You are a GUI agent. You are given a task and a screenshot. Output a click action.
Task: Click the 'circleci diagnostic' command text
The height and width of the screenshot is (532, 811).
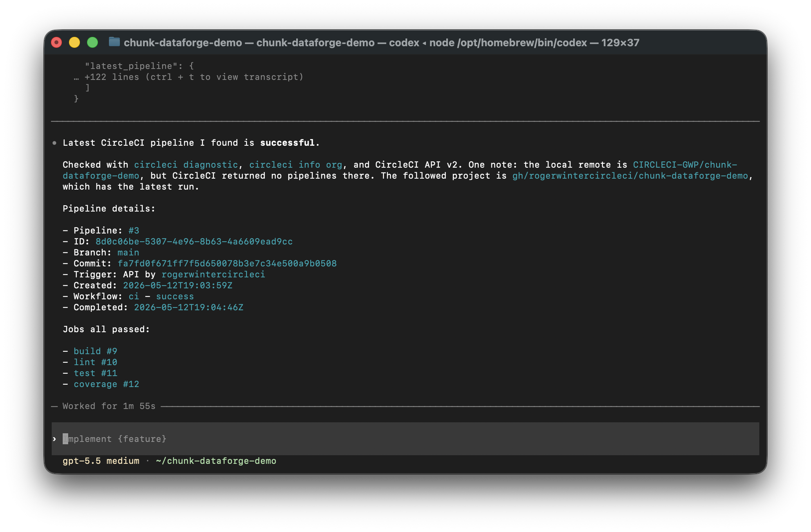click(x=186, y=165)
